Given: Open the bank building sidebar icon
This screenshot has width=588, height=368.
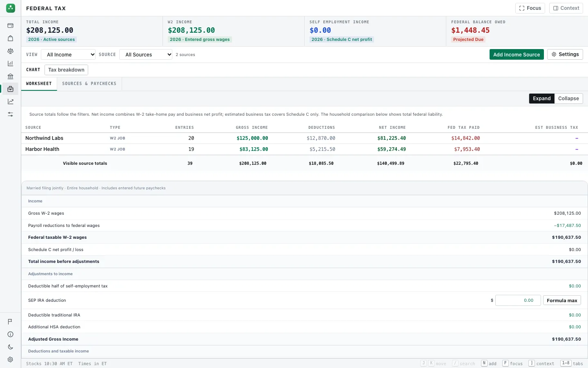Looking at the screenshot, I should pos(11,76).
